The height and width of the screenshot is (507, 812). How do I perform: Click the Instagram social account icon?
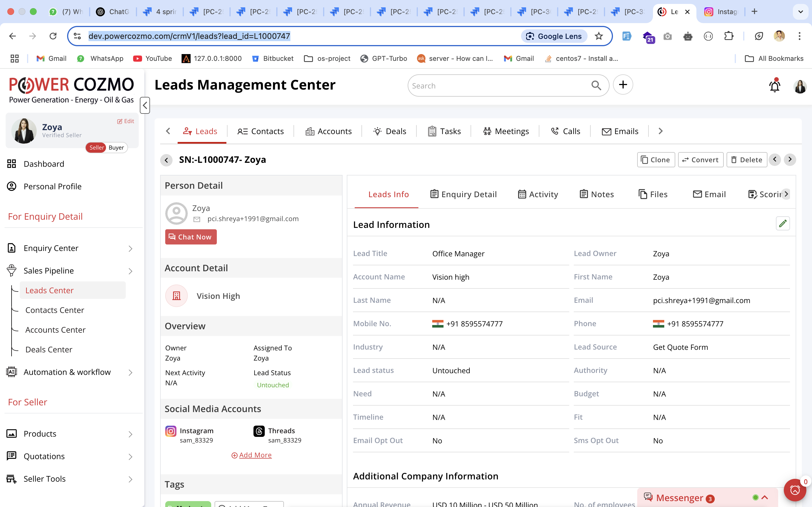click(171, 431)
